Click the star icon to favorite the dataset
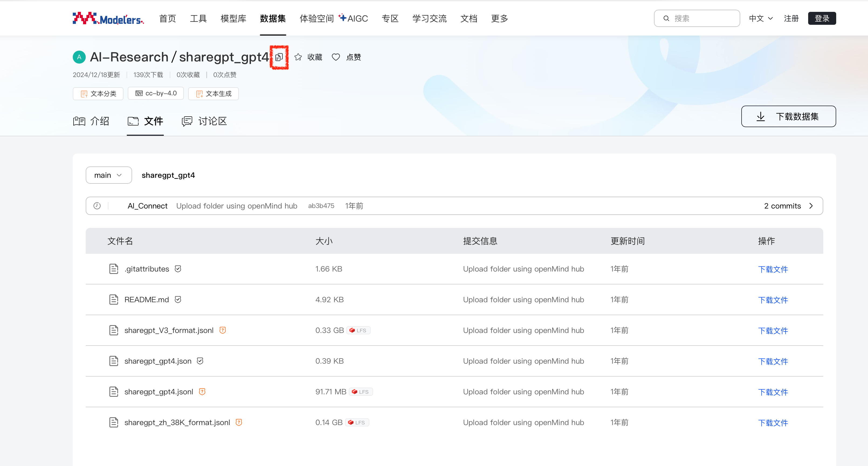868x466 pixels. tap(298, 57)
